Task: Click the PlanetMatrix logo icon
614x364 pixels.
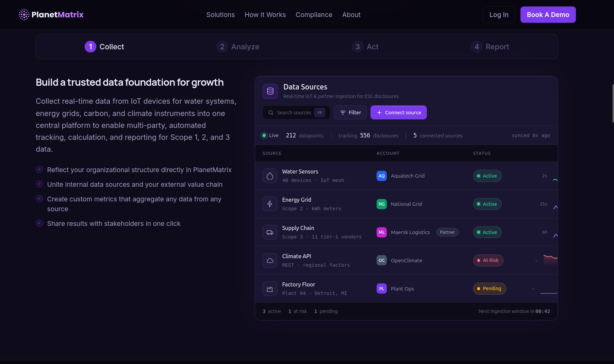Action: (24, 15)
